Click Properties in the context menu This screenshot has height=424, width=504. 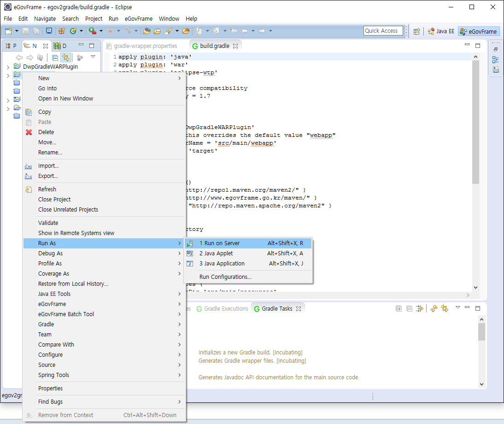tap(50, 389)
